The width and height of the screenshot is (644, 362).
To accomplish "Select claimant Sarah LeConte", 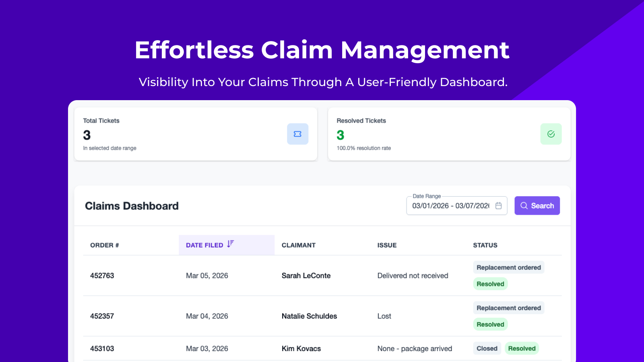I will pyautogui.click(x=306, y=276).
